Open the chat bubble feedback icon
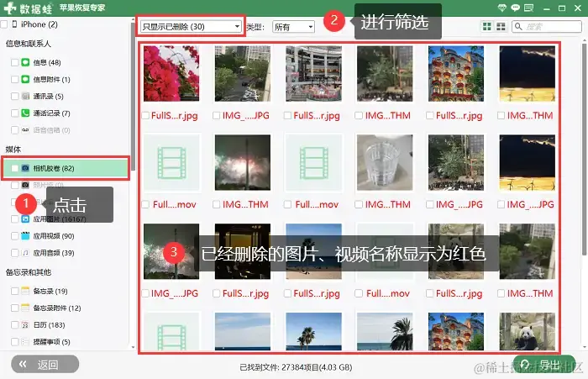 (515, 8)
